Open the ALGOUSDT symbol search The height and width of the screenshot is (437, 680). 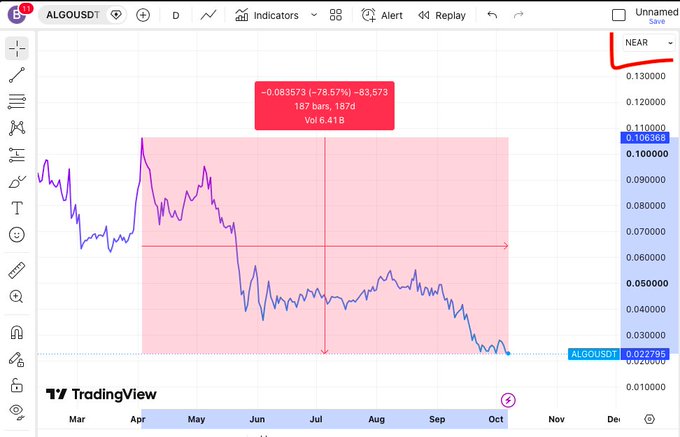click(x=73, y=15)
